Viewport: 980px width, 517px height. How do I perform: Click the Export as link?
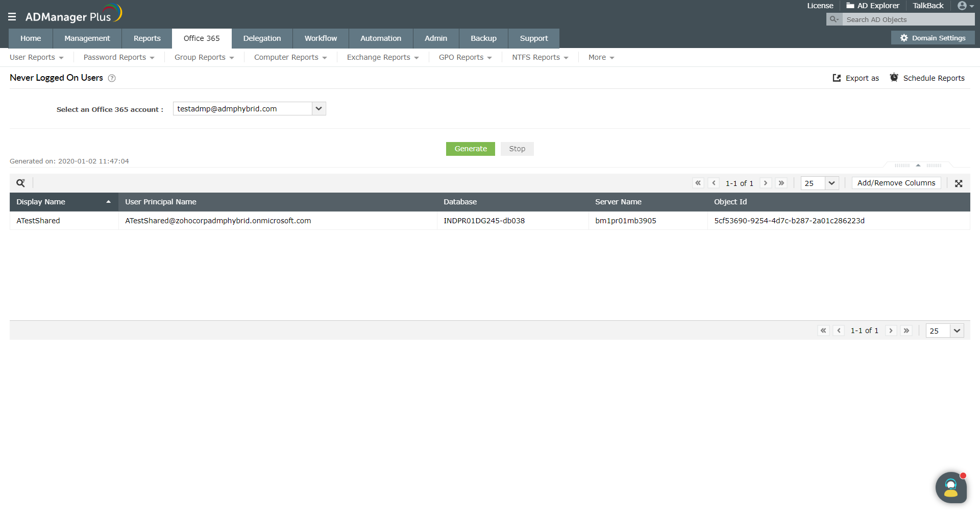(862, 78)
